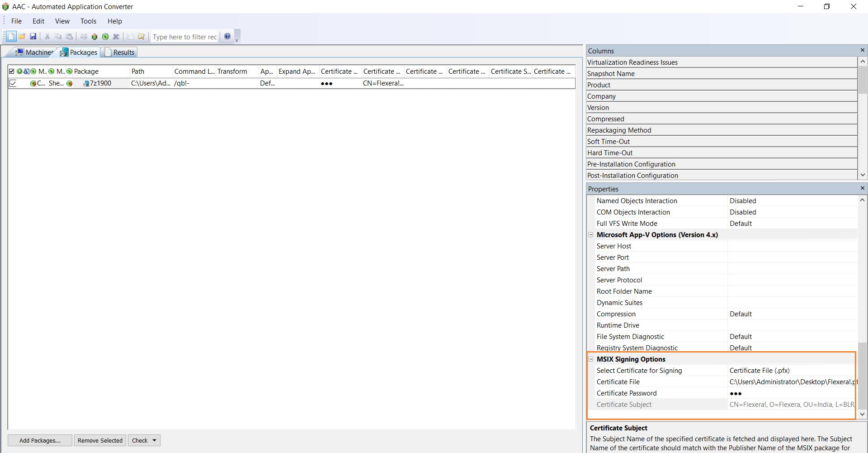The height and width of the screenshot is (453, 868).
Task: Click the Add Packages... button
Action: click(40, 440)
